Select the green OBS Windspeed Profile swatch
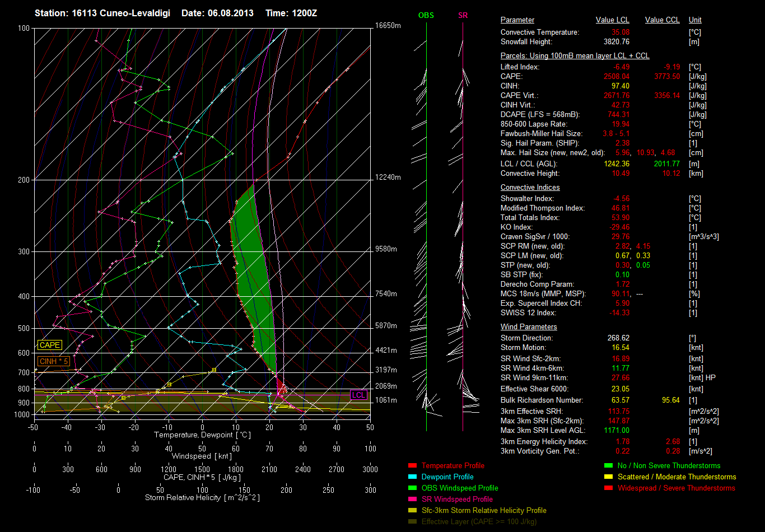Viewport: 765px width, 532px height. 412,488
